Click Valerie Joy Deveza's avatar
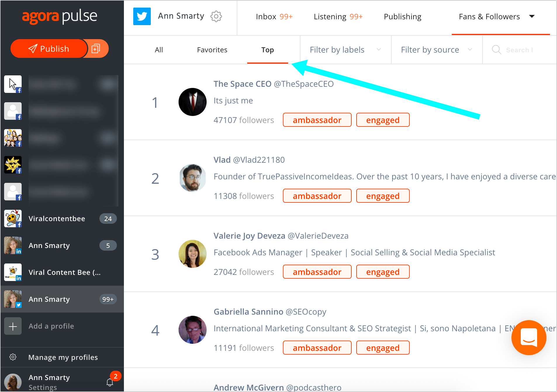Screen dimensions: 557x392 (193, 254)
